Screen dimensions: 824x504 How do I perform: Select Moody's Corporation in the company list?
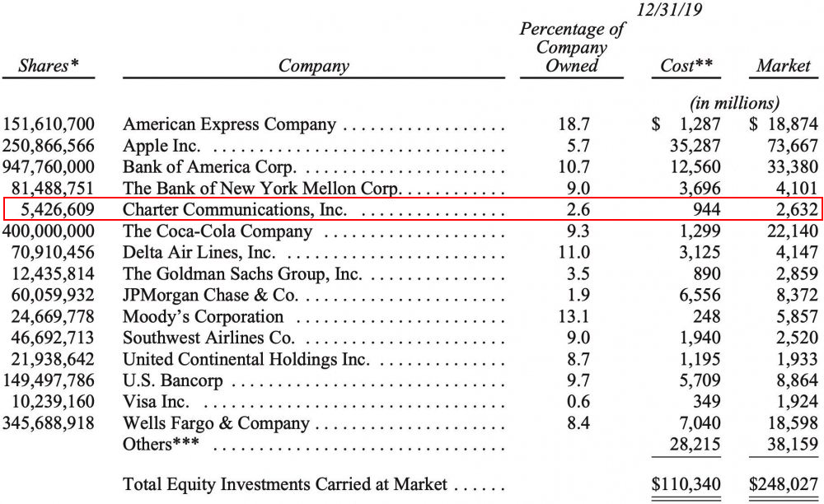point(203,316)
